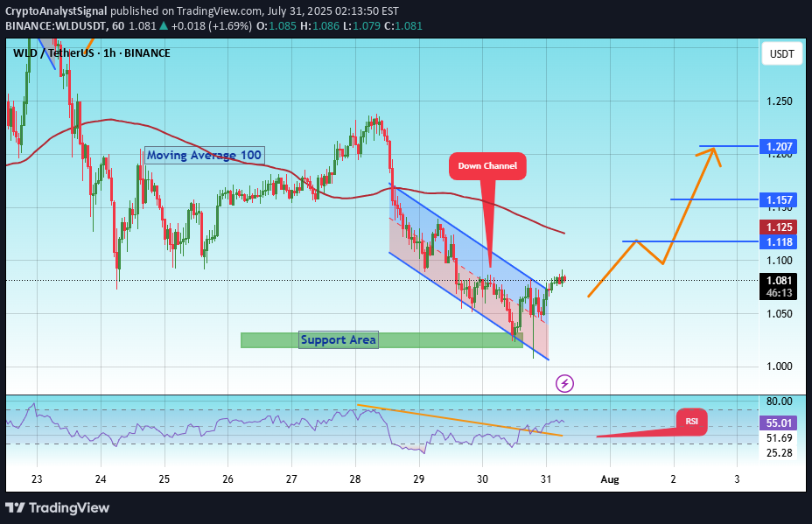Click the O:1.085 open value
812x524 pixels.
coord(276,26)
